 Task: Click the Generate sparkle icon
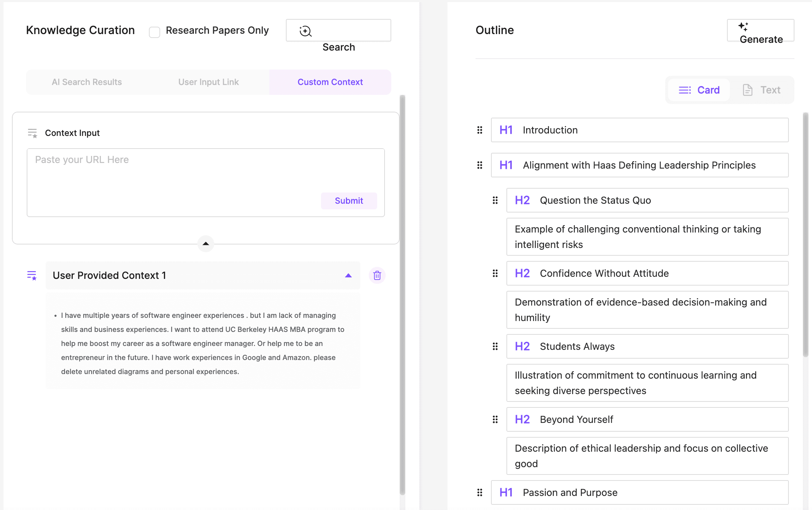[743, 27]
